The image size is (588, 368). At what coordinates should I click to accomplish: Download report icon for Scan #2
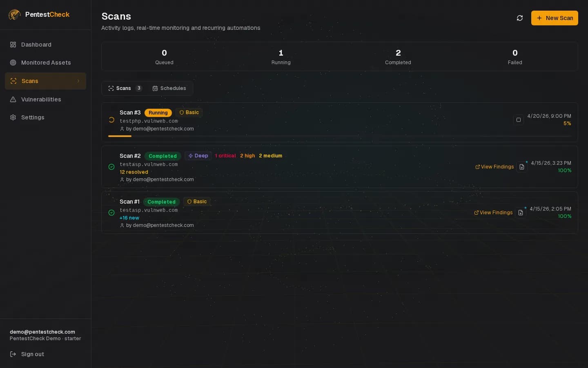[522, 167]
